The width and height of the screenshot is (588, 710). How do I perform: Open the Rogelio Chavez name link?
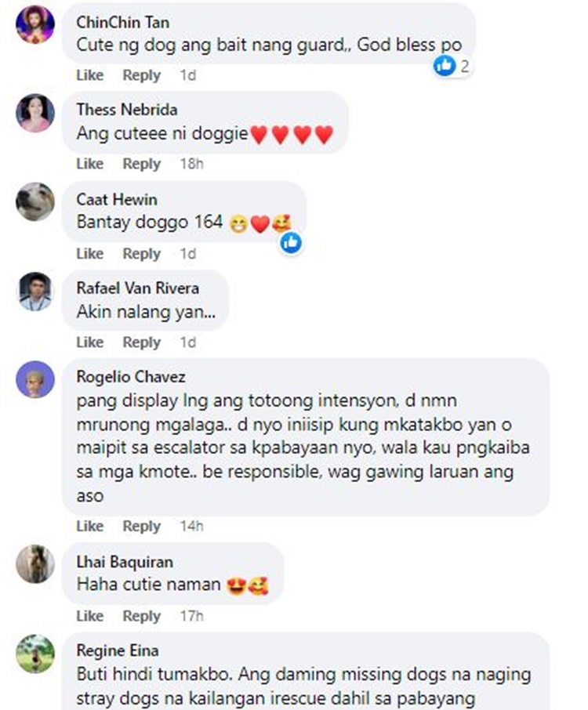coord(131,377)
